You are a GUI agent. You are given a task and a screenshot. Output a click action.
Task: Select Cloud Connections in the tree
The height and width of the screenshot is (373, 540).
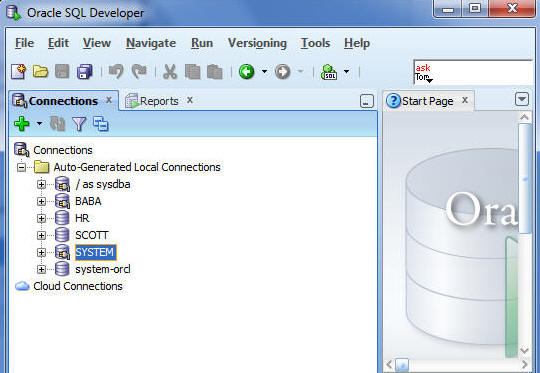(x=77, y=286)
